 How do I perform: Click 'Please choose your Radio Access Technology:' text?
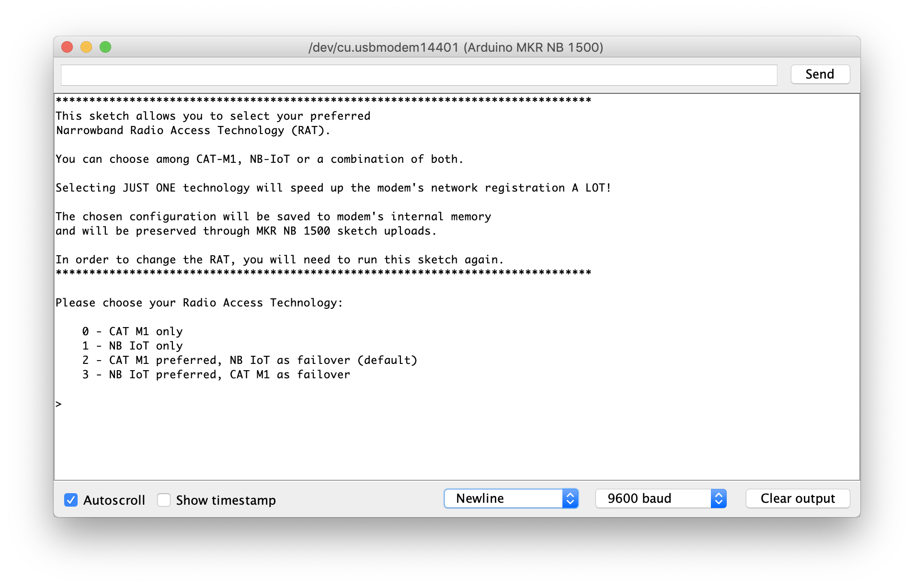pyautogui.click(x=199, y=303)
